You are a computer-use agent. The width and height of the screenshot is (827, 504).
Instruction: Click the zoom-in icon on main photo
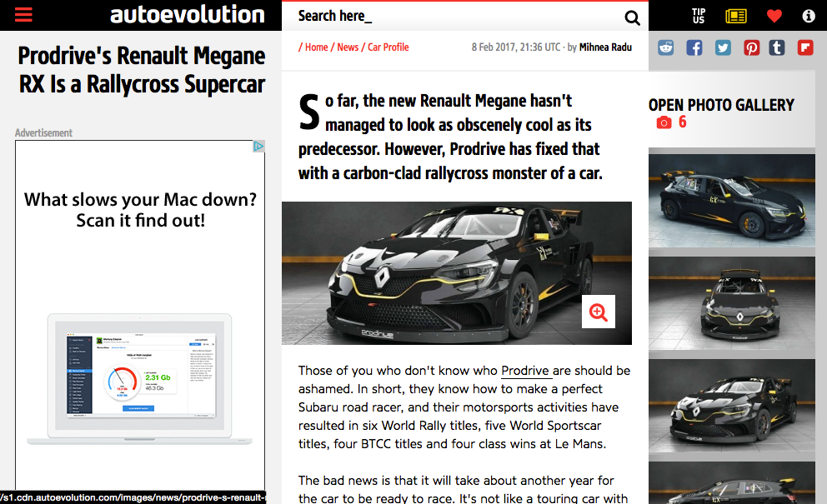(598, 312)
